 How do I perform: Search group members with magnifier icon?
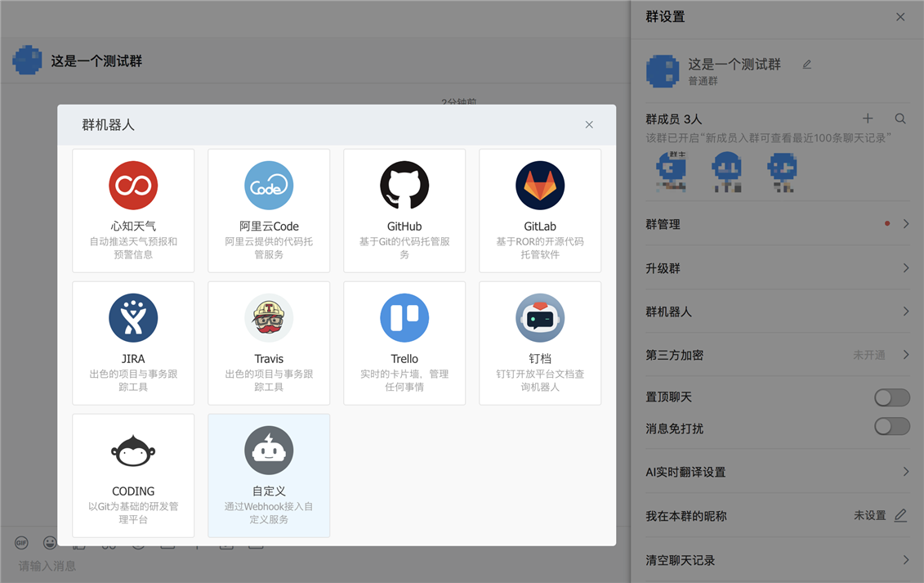click(x=899, y=119)
